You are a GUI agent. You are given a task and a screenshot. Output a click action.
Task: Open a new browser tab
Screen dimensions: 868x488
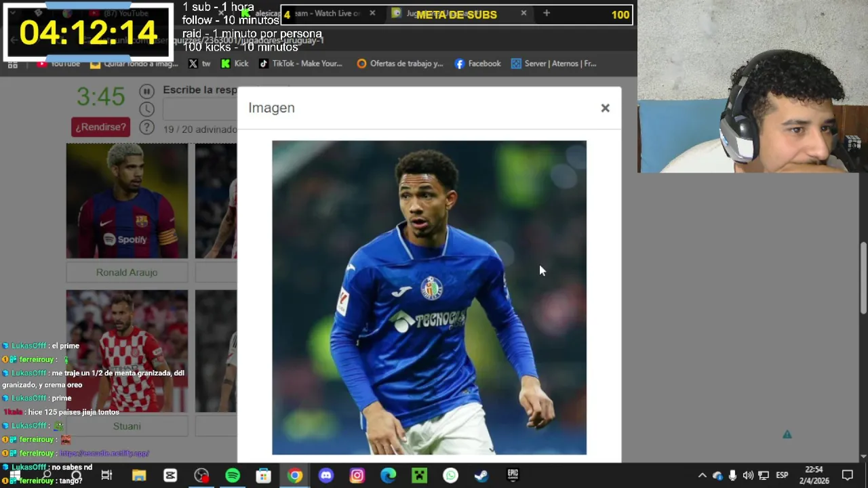546,13
